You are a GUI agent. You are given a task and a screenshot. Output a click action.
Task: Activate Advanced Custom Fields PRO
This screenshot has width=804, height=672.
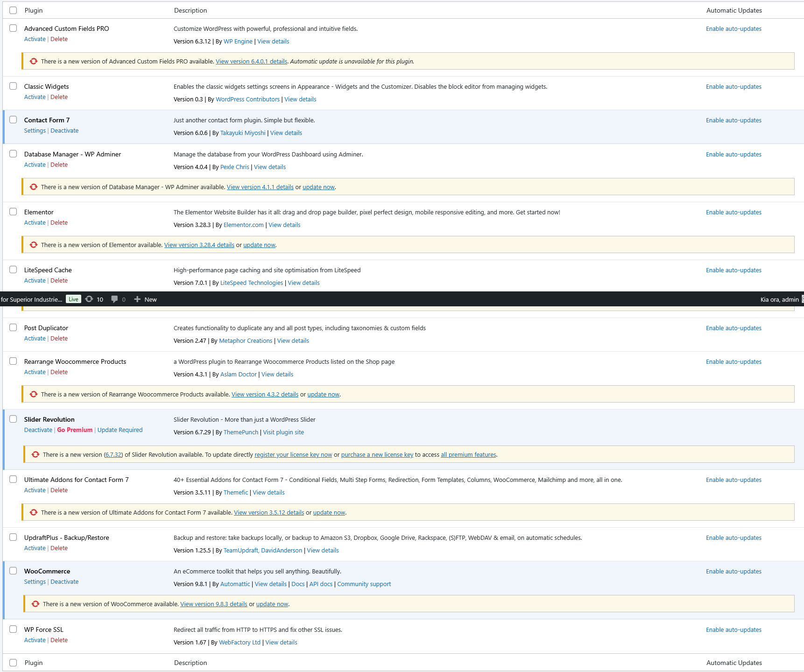point(35,39)
